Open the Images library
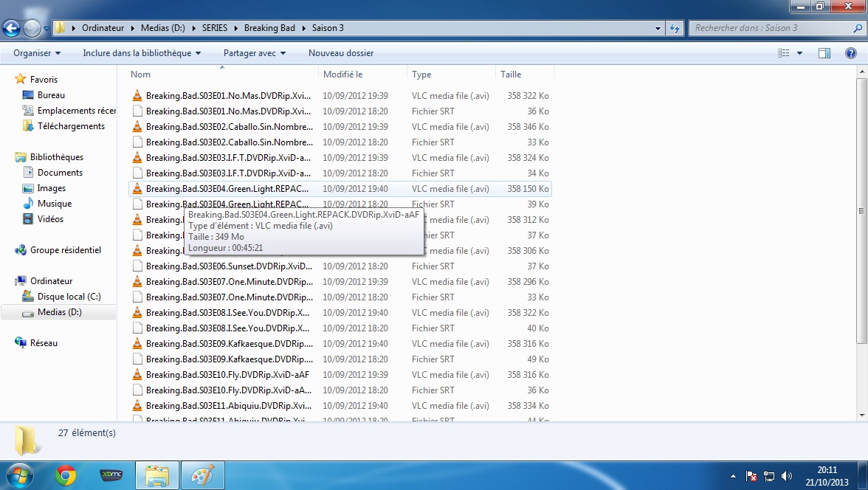The image size is (868, 490). (52, 188)
